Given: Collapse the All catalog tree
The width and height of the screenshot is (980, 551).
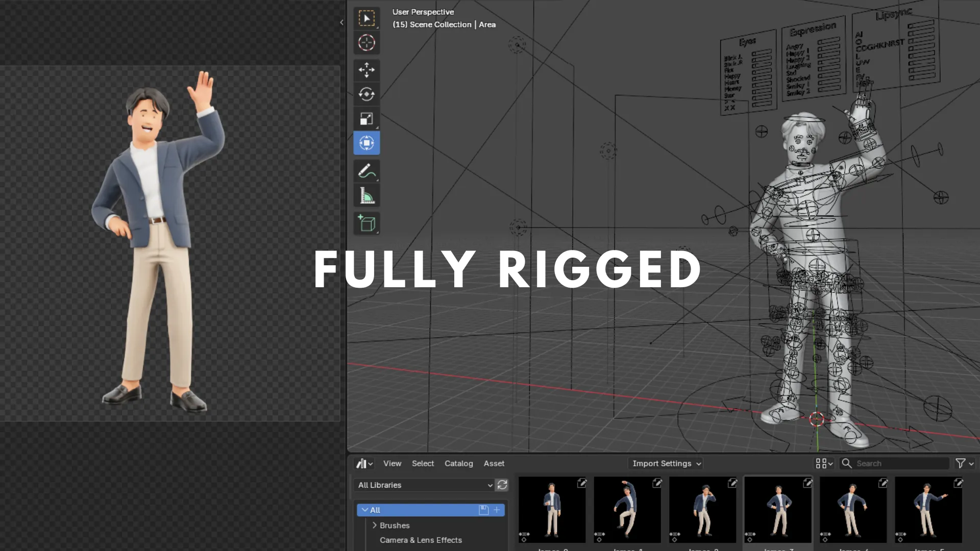Looking at the screenshot, I should pyautogui.click(x=365, y=510).
